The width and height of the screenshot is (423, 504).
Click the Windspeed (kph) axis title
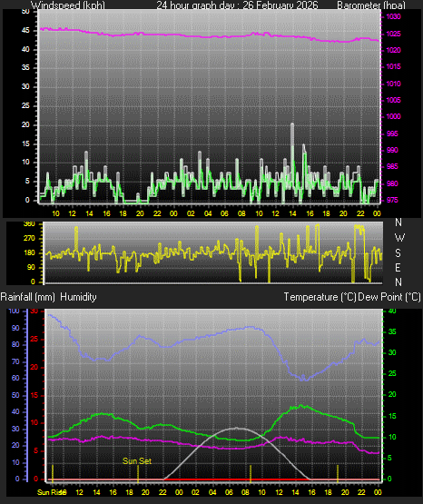pyautogui.click(x=68, y=5)
